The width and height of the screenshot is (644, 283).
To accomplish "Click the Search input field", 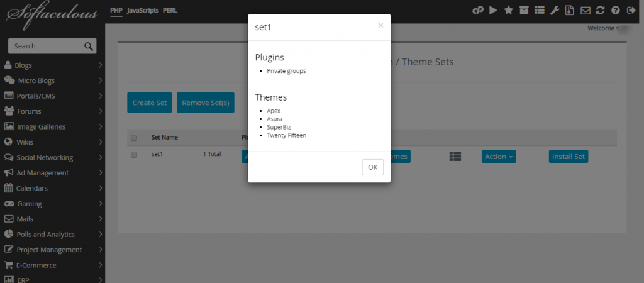I will pyautogui.click(x=52, y=46).
